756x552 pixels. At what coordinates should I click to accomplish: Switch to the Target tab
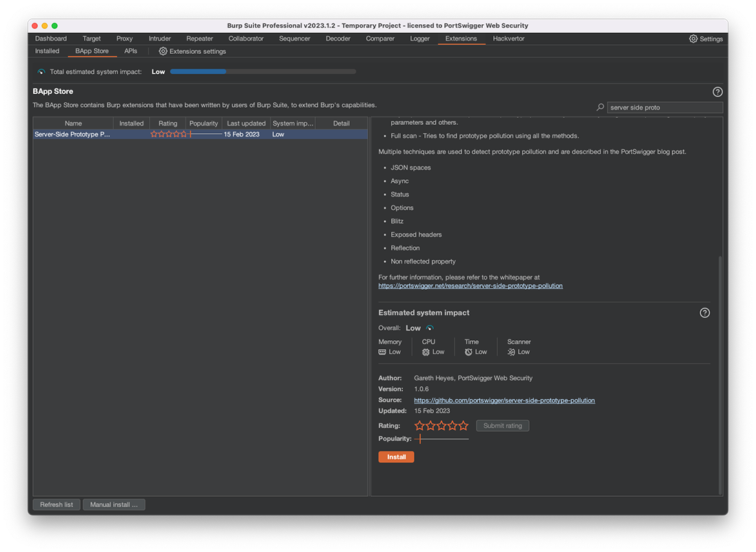click(92, 39)
